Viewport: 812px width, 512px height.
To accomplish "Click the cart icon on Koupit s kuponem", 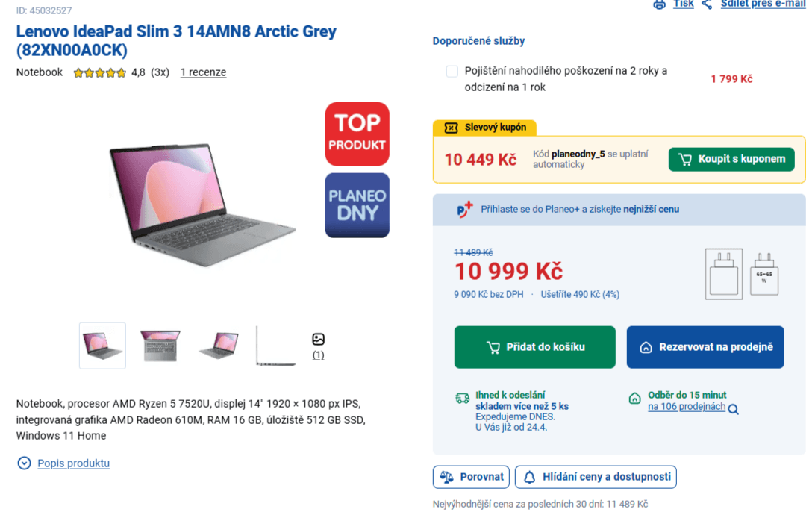I will (686, 159).
